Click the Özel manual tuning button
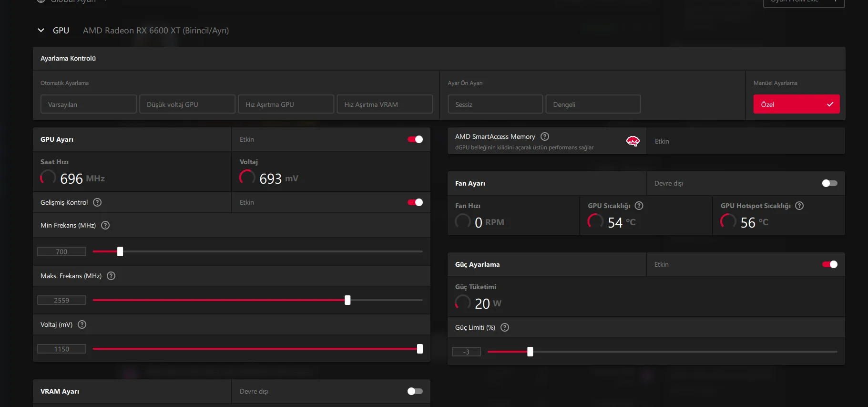 click(x=797, y=104)
